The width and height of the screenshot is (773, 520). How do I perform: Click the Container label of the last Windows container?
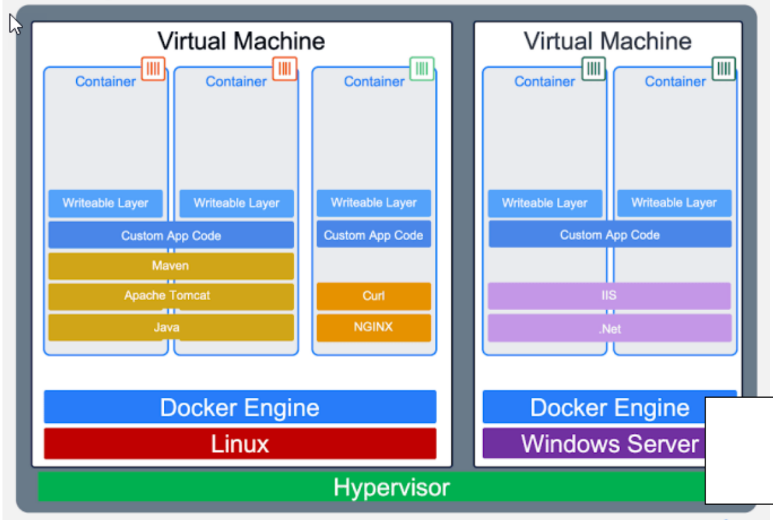(675, 81)
